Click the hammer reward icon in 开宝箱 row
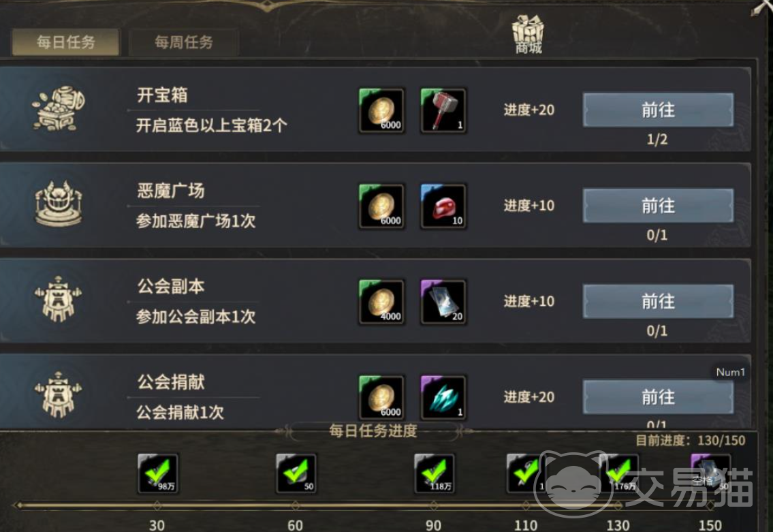 point(443,110)
